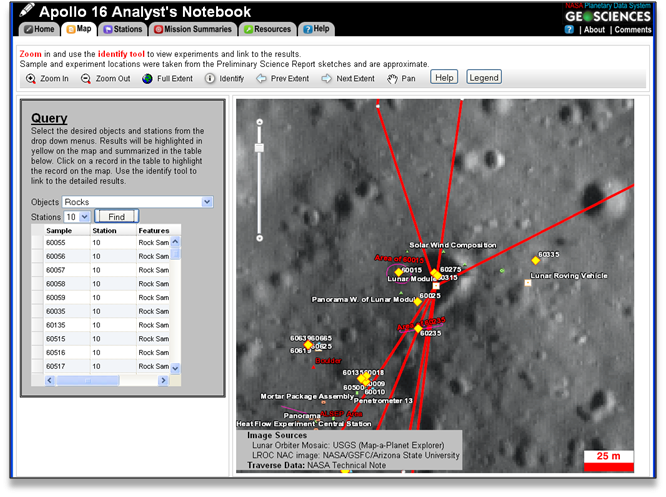This screenshot has width=666, height=497.
Task: Click the yellow diamond marker for sample 60025
Action: (x=418, y=302)
